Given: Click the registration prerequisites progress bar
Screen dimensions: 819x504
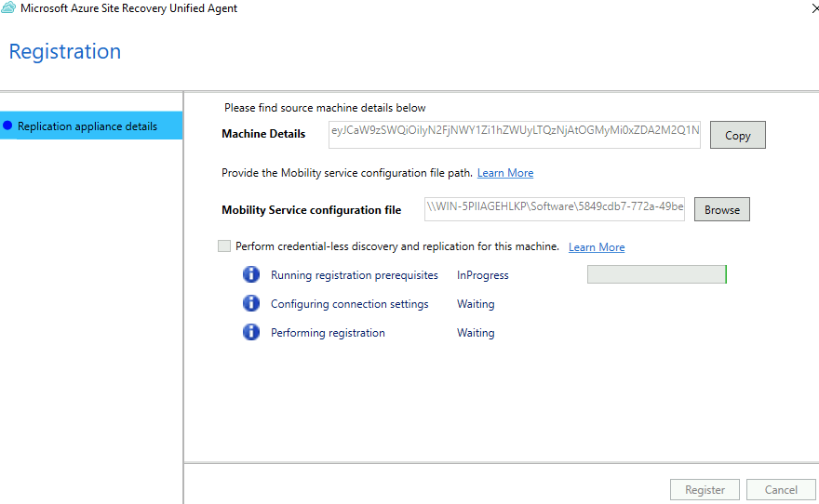Looking at the screenshot, I should click(656, 274).
